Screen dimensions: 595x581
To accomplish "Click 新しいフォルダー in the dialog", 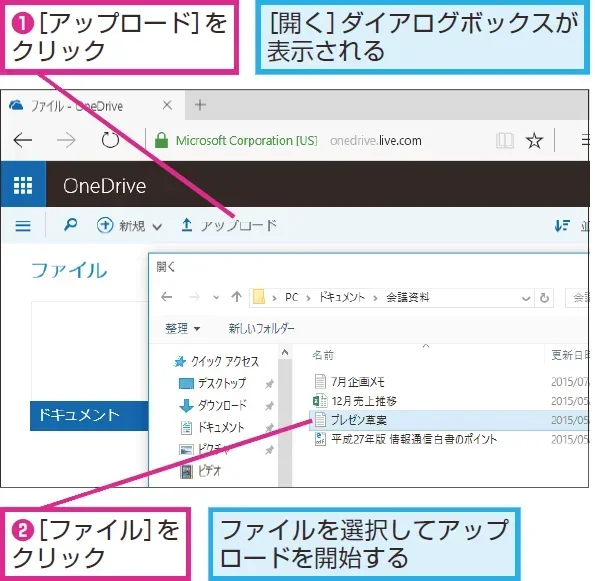I will [261, 328].
